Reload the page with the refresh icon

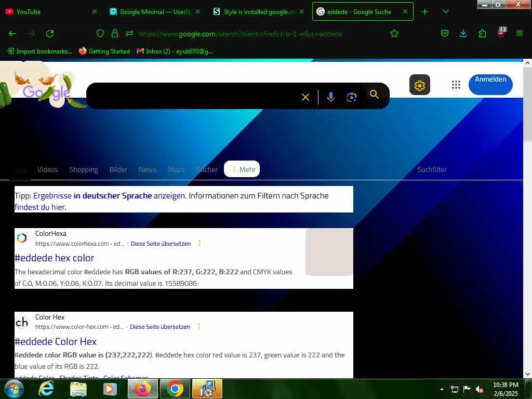pos(50,34)
